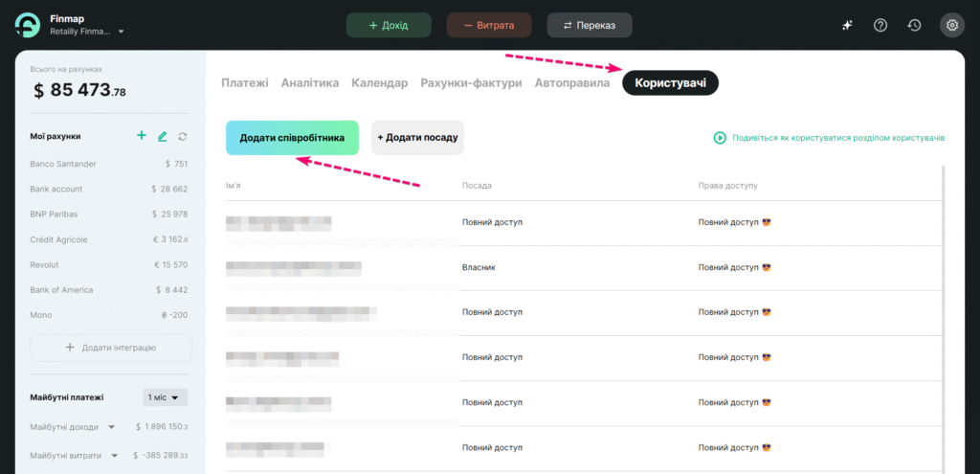Open the Рахунки-фактури tab
The image size is (980, 474).
pyautogui.click(x=471, y=83)
